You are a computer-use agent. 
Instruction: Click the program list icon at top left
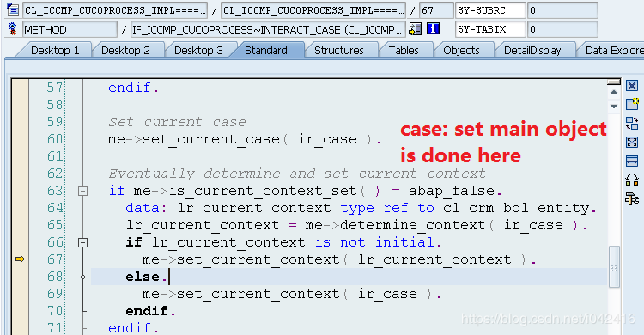pyautogui.click(x=13, y=9)
